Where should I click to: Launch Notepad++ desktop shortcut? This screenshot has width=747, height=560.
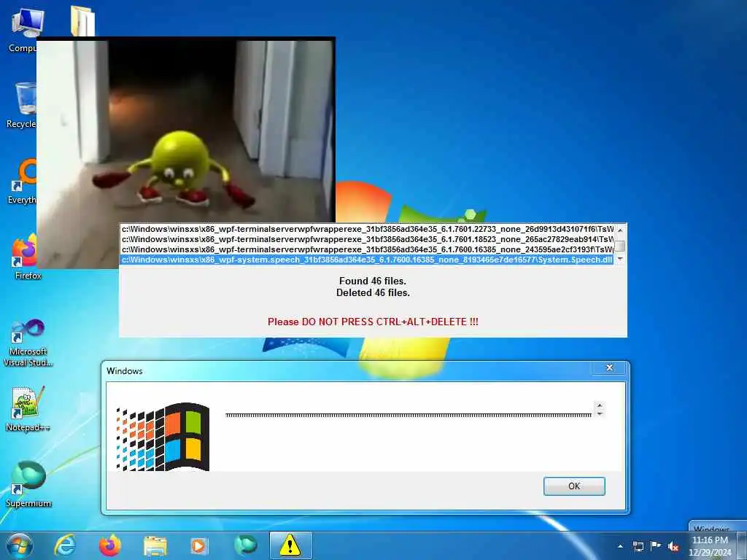click(28, 410)
